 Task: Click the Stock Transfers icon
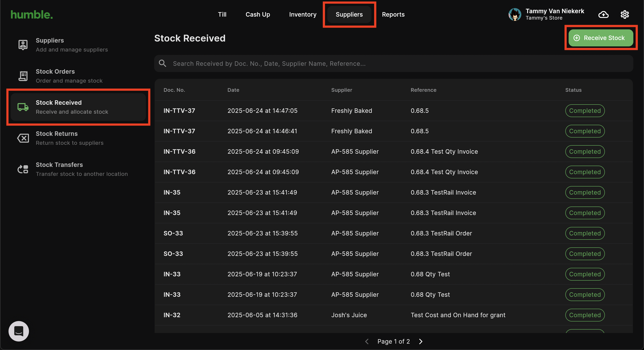[x=23, y=169]
